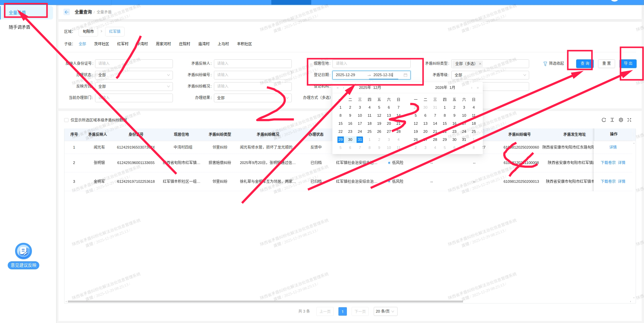Go to next year in calendar popup

[x=477, y=88]
